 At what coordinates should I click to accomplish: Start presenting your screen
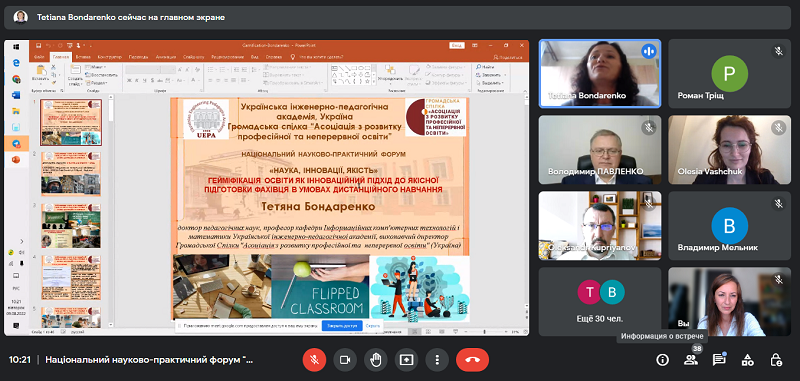(x=406, y=360)
